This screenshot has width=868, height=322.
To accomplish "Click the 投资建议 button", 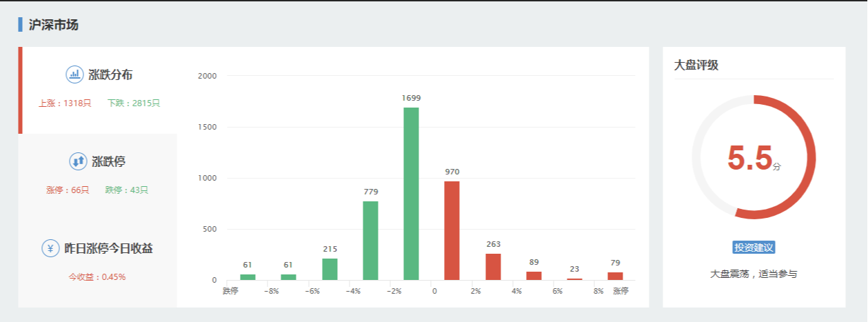I will pyautogui.click(x=754, y=248).
